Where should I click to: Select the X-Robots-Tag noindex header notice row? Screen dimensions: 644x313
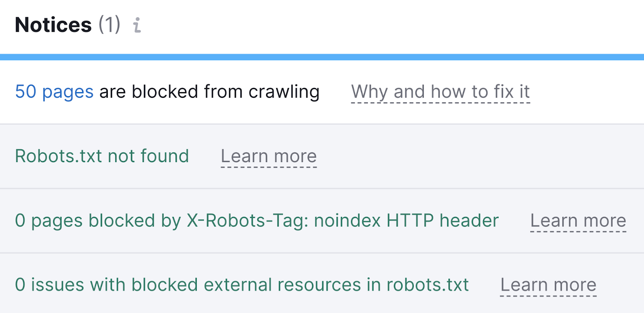coord(256,220)
